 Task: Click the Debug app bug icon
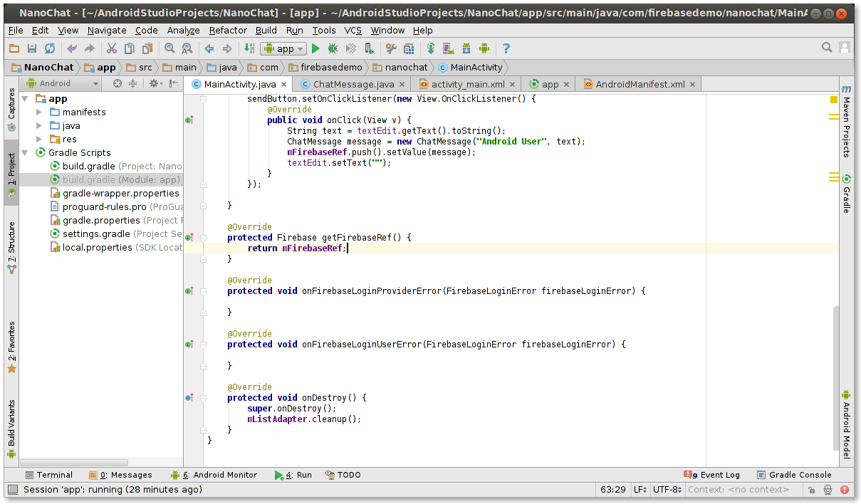[333, 48]
